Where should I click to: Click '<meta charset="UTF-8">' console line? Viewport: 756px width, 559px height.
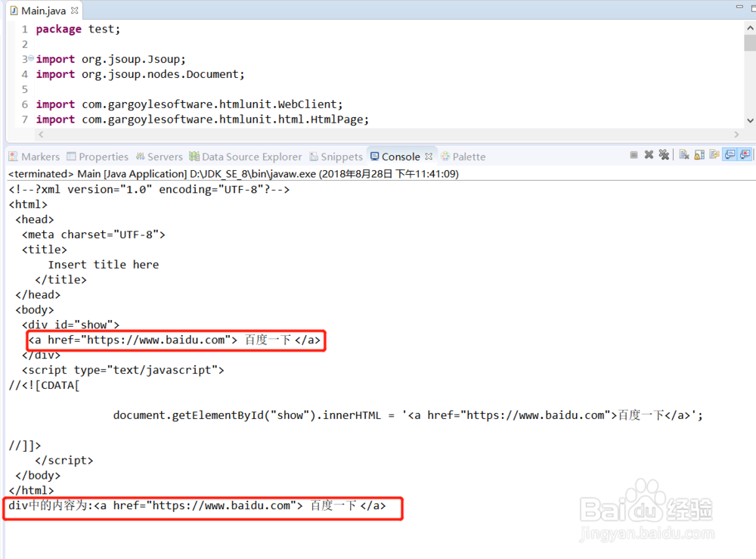[x=94, y=234]
